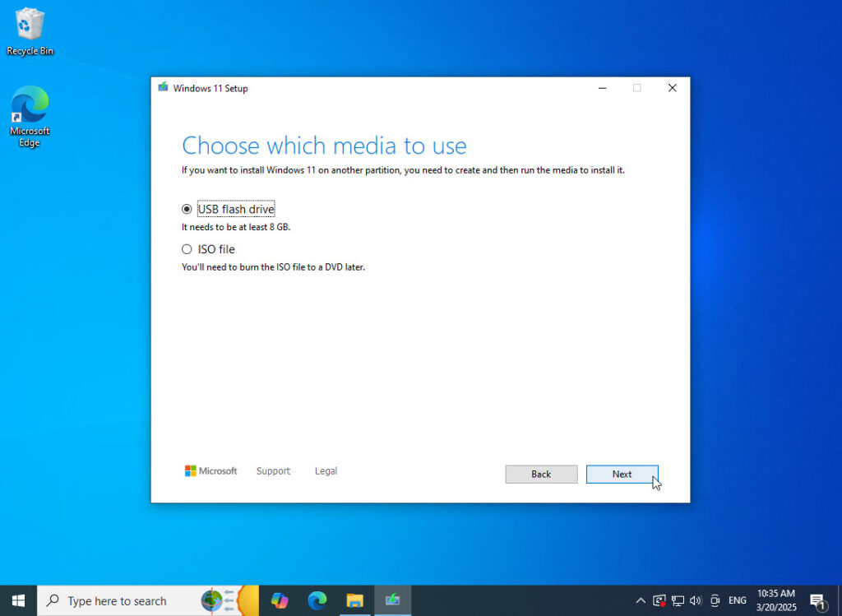The height and width of the screenshot is (616, 842).
Task: Open Microsoft Edge from the taskbar
Action: tap(317, 600)
